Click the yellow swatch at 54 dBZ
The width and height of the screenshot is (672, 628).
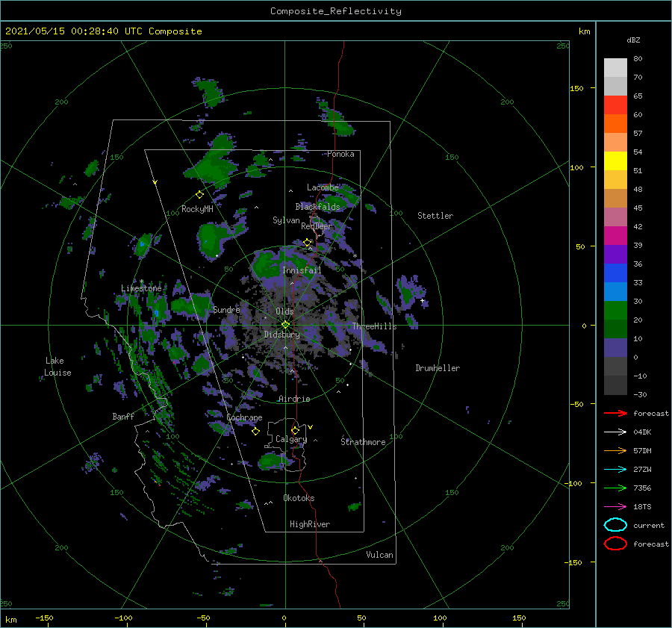615,161
